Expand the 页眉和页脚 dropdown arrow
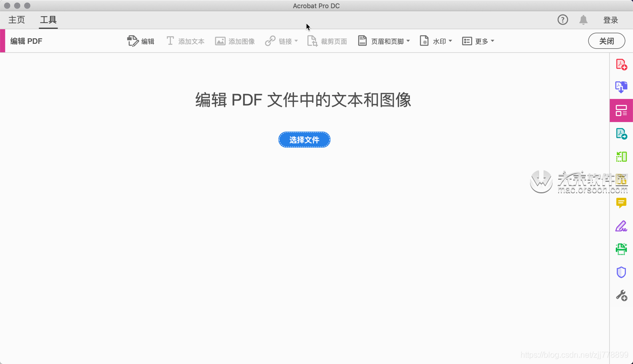Image resolution: width=633 pixels, height=364 pixels. [x=408, y=41]
